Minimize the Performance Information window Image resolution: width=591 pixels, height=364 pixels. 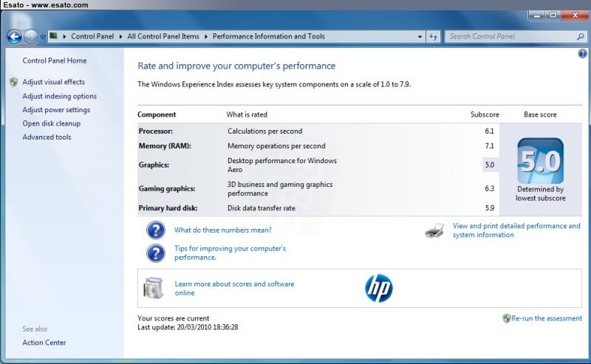(x=537, y=16)
